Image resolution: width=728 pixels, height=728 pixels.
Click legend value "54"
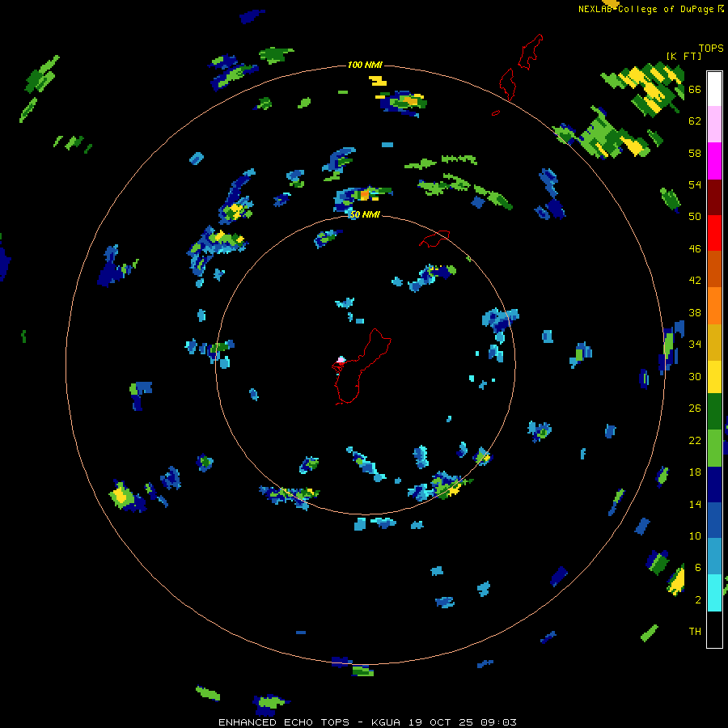695,184
